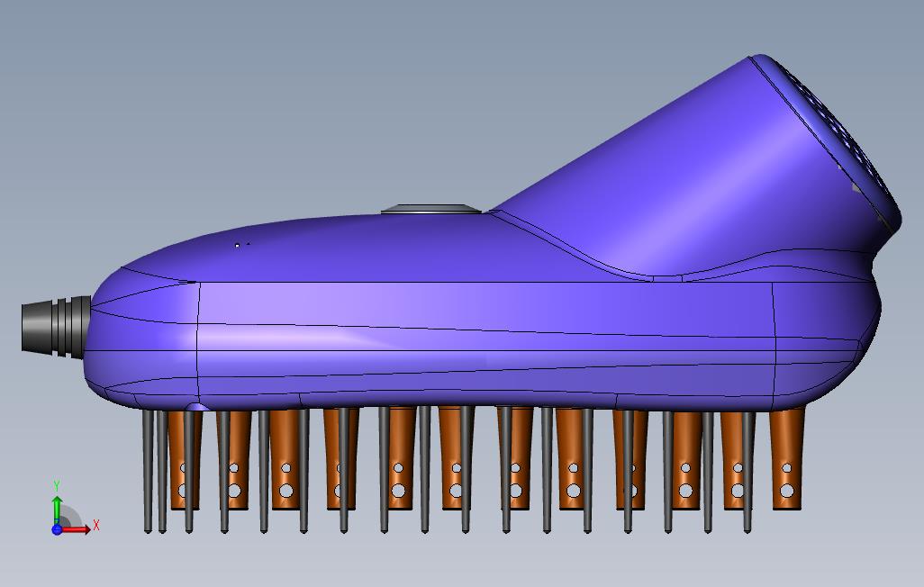This screenshot has width=924, height=587.
Task: Select the black cable strain relief part
Action: tap(56, 328)
